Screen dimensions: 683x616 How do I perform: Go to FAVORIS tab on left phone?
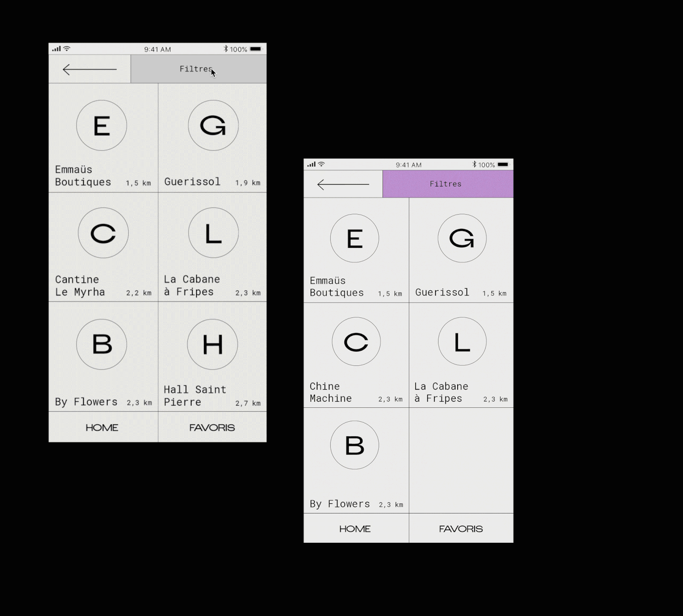pos(212,428)
